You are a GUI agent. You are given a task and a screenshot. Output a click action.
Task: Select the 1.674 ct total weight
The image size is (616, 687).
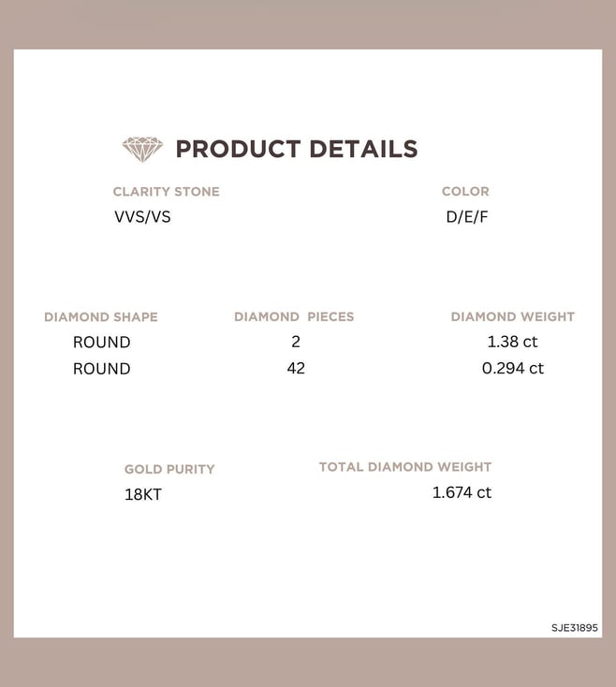tap(462, 492)
